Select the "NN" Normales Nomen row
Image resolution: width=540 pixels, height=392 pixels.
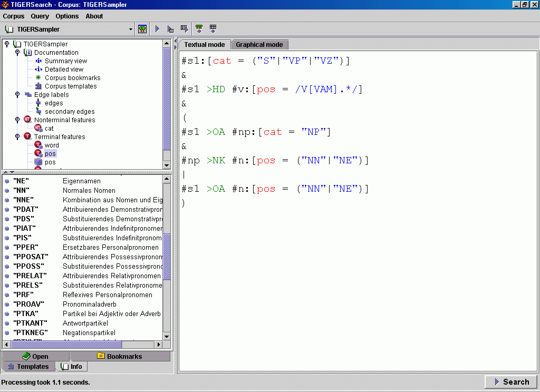pyautogui.click(x=83, y=190)
